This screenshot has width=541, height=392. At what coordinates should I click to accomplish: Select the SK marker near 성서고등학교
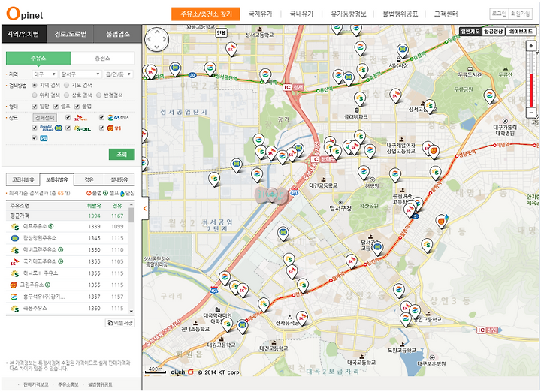coord(231,50)
